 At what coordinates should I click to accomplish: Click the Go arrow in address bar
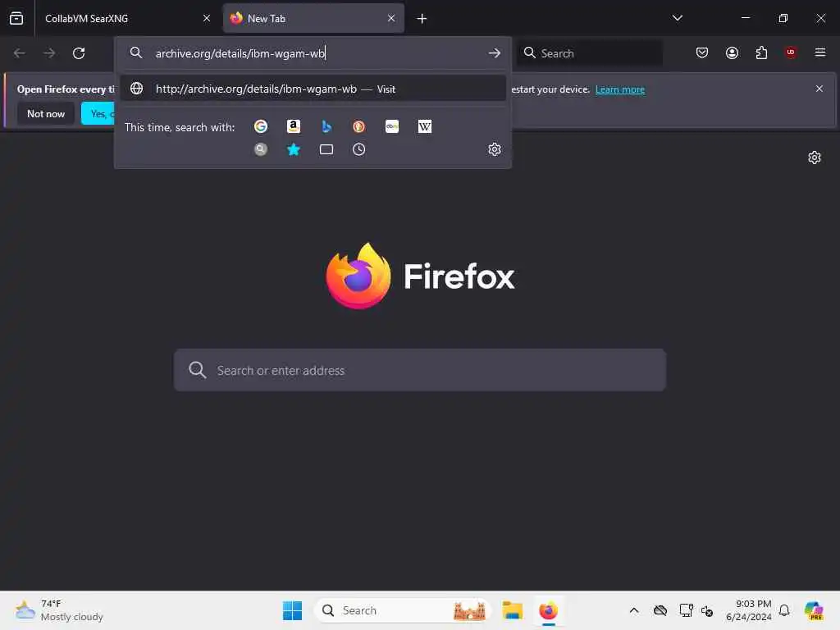click(x=495, y=53)
